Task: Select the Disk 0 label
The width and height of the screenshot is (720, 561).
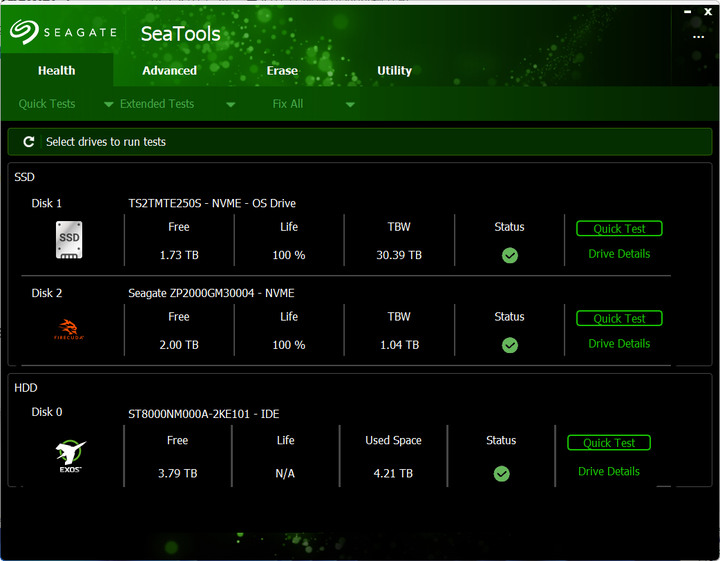Action: point(46,412)
